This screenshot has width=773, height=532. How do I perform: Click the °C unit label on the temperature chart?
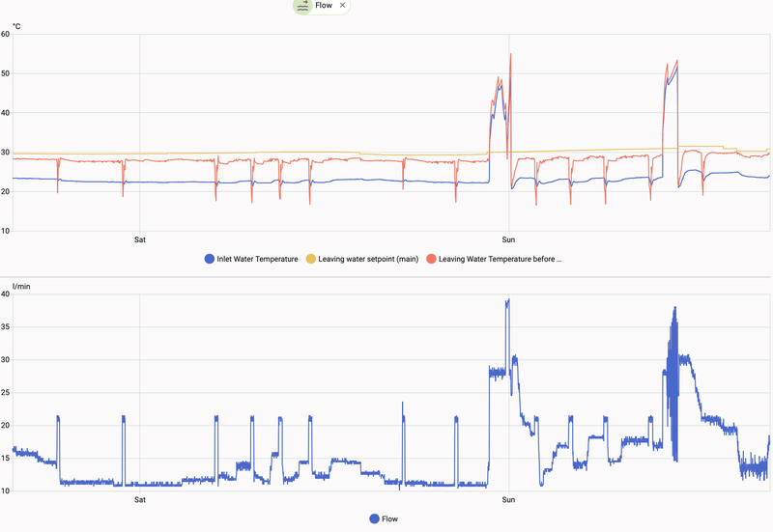[x=16, y=26]
